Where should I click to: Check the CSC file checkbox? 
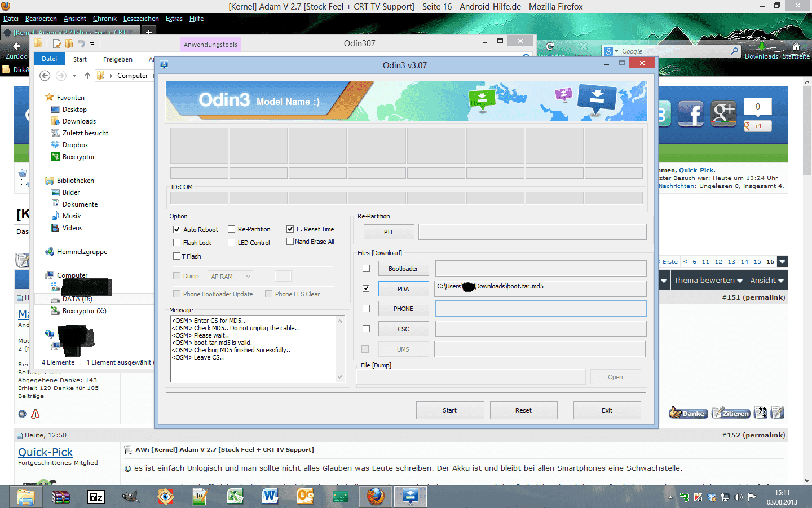[x=366, y=329]
